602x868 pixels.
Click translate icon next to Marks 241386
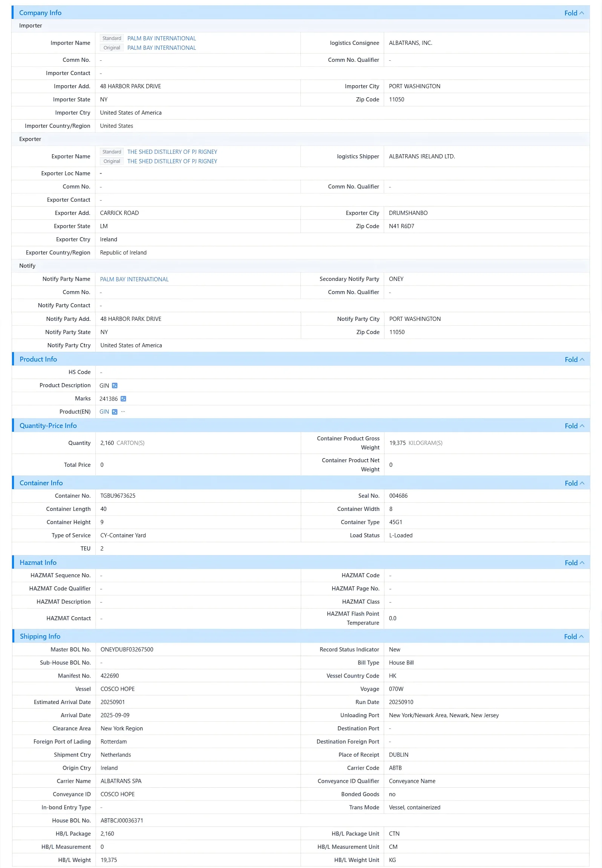(123, 399)
